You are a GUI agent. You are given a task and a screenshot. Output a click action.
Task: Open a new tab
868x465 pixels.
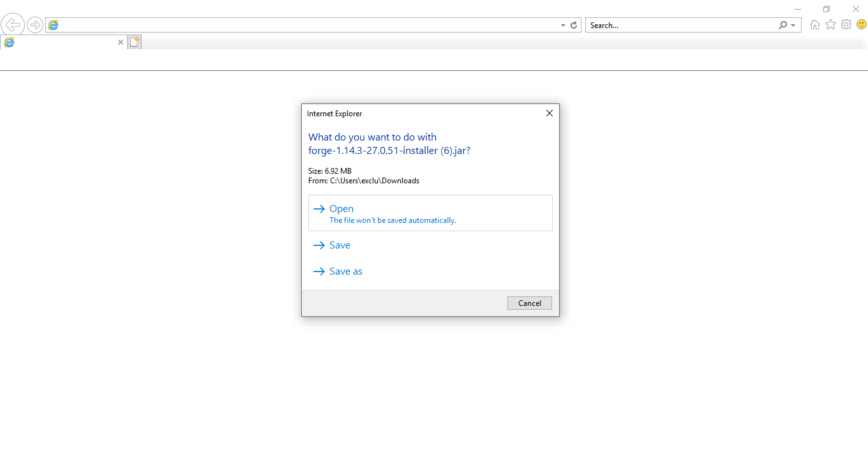tap(134, 42)
